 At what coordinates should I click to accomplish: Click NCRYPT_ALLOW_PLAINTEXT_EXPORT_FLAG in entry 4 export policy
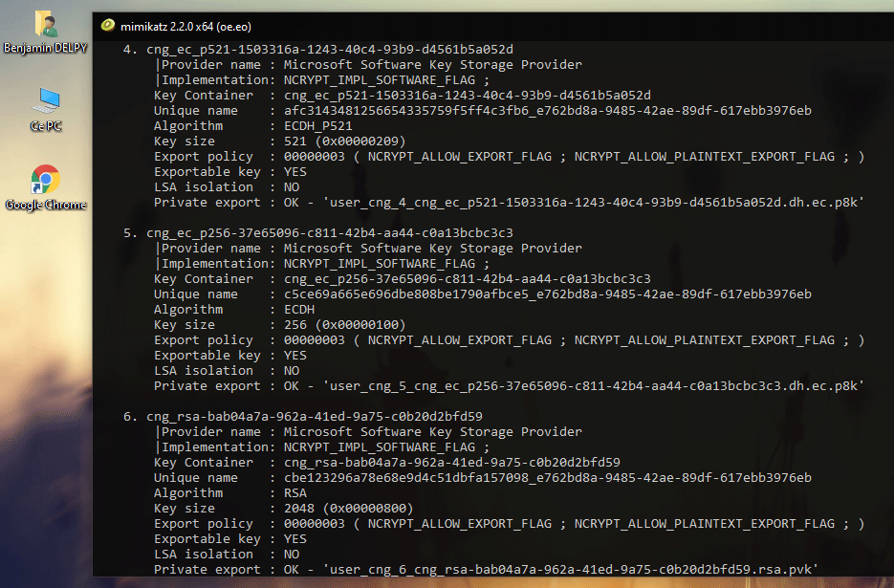pos(705,157)
